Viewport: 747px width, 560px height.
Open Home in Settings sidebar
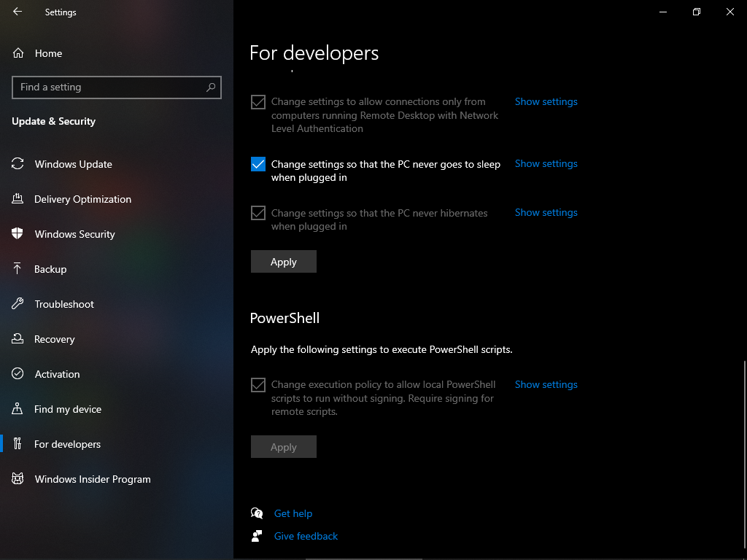(x=117, y=53)
